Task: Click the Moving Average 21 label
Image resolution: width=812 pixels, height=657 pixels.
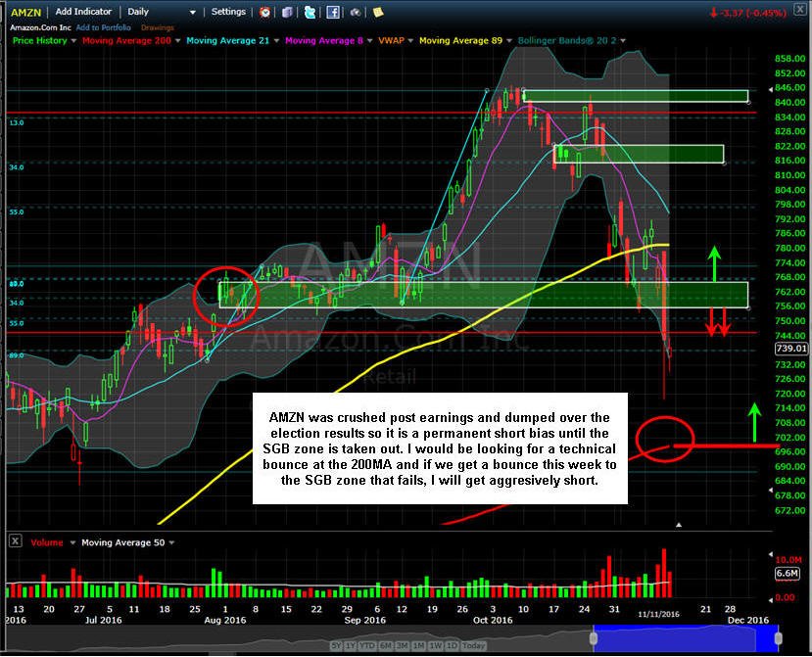Action: 228,40
